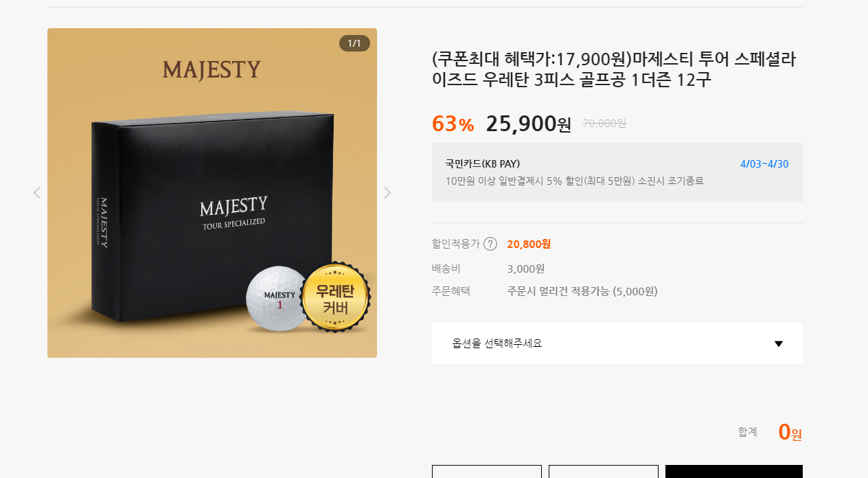Open the 옵션을 선택해주세요 dropdown
The image size is (868, 478).
click(x=617, y=343)
